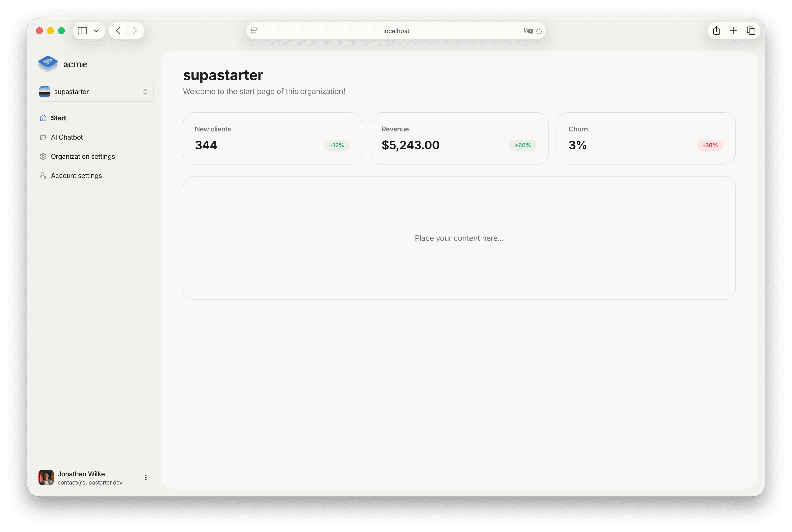
Task: Click the -30% churn badge
Action: click(710, 145)
